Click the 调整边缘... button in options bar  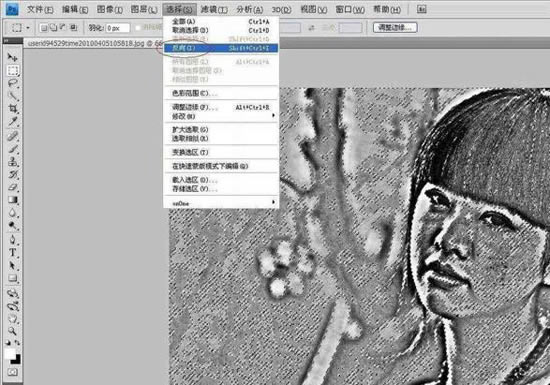point(395,27)
